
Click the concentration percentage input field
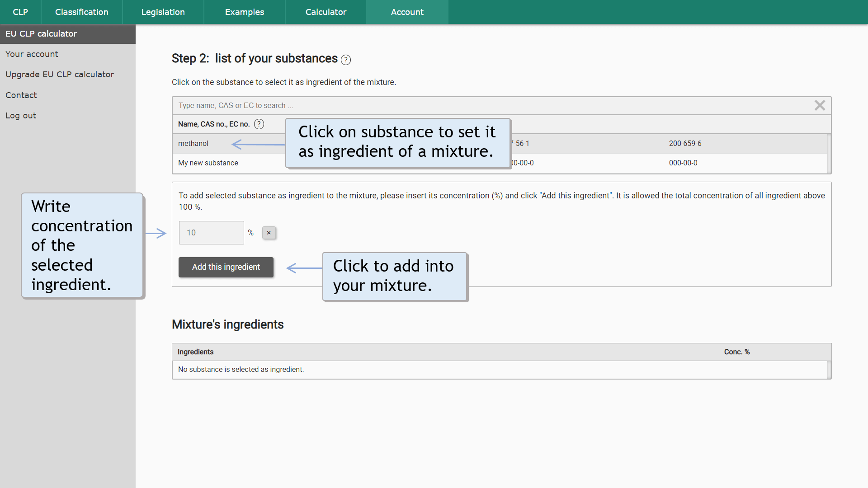211,232
